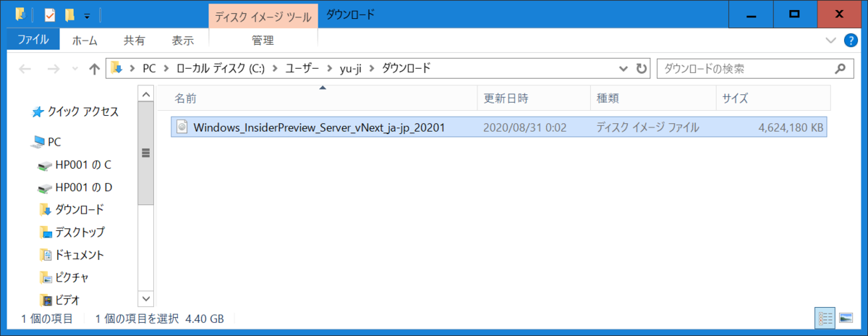Expand the ribbon with the chevron
The image size is (868, 336).
point(830,40)
